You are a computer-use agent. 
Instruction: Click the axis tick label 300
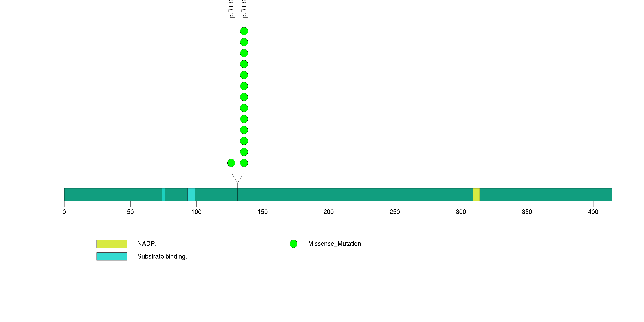click(461, 212)
